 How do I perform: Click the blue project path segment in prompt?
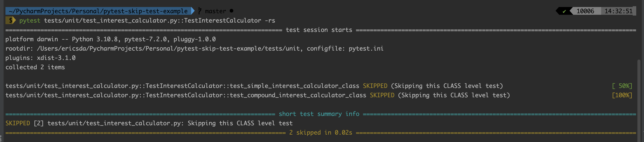tap(98, 11)
